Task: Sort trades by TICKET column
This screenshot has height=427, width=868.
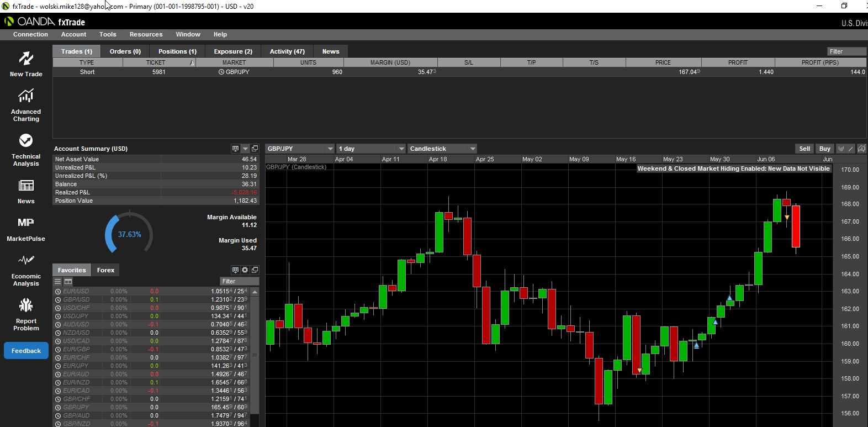Action: (159, 62)
